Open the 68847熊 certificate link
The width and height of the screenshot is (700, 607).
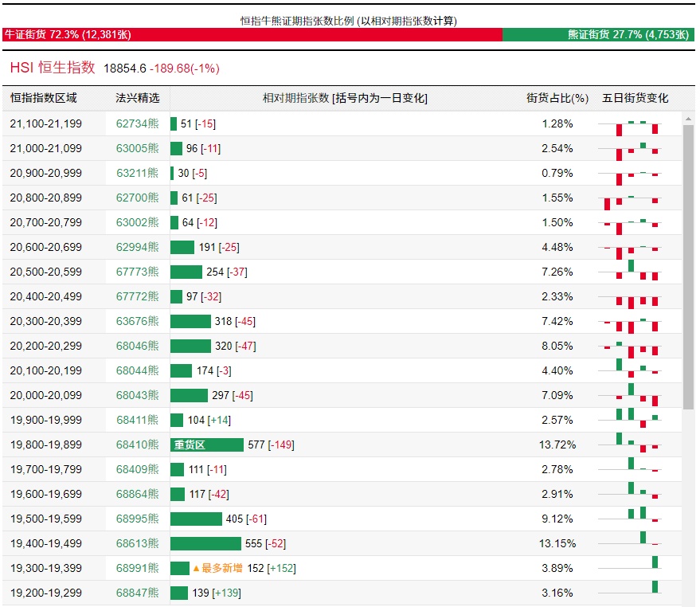tap(137, 593)
